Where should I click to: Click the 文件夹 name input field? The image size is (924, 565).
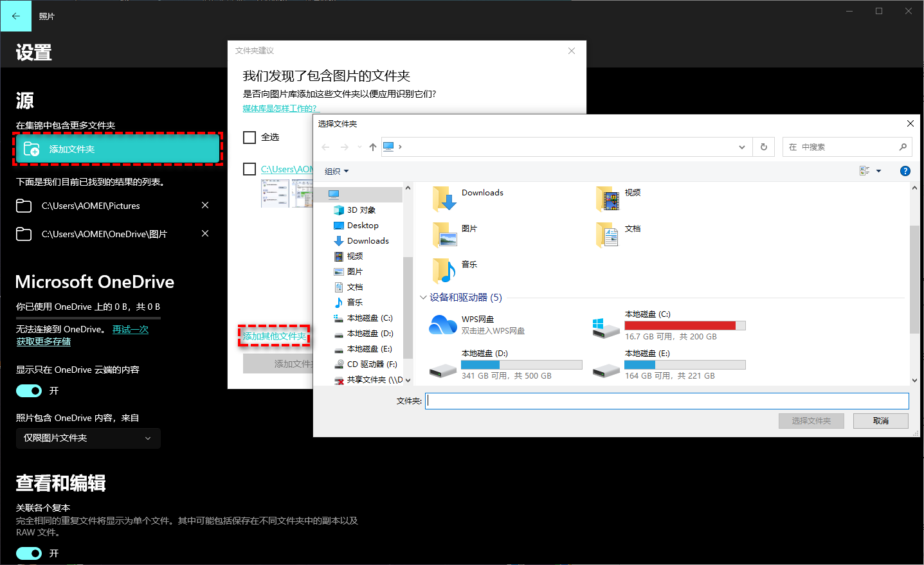(667, 401)
